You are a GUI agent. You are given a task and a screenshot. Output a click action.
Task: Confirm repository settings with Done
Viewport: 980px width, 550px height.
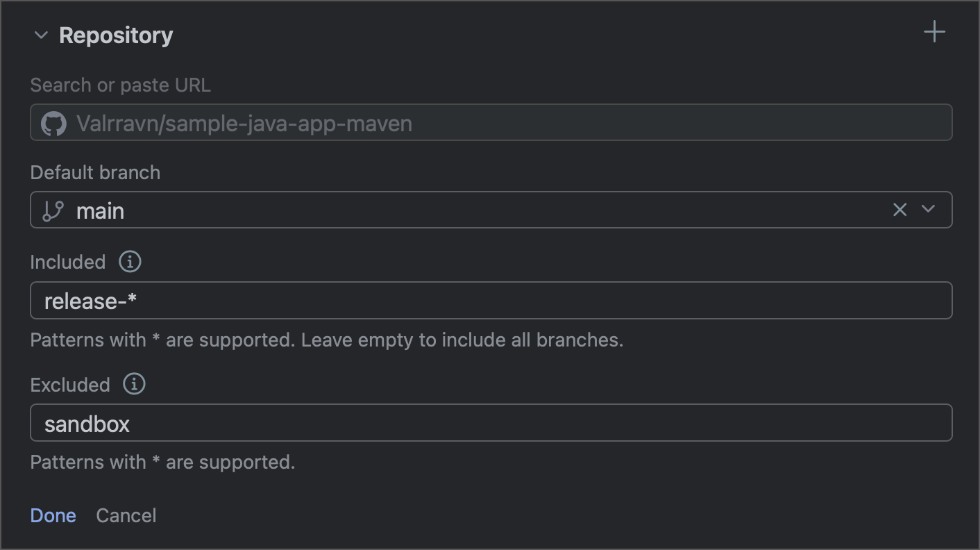click(x=53, y=515)
